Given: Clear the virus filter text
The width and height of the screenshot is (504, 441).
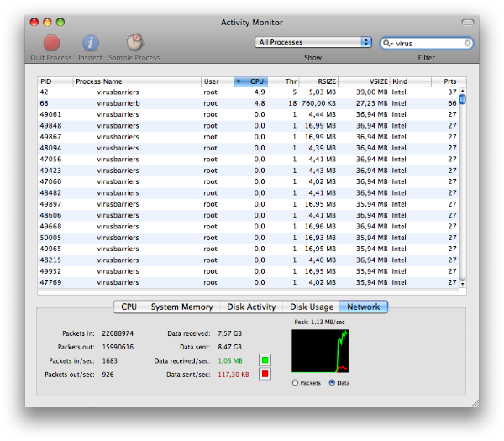Looking at the screenshot, I should 467,43.
